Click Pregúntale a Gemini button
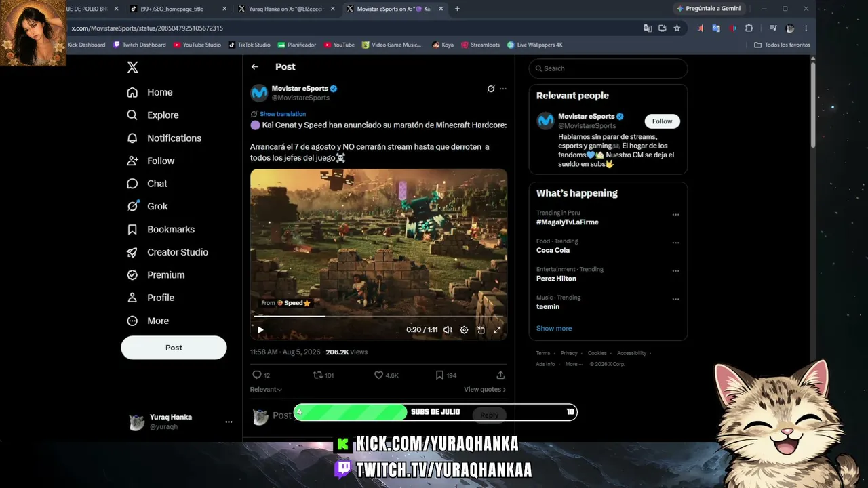The width and height of the screenshot is (868, 488). [x=711, y=9]
